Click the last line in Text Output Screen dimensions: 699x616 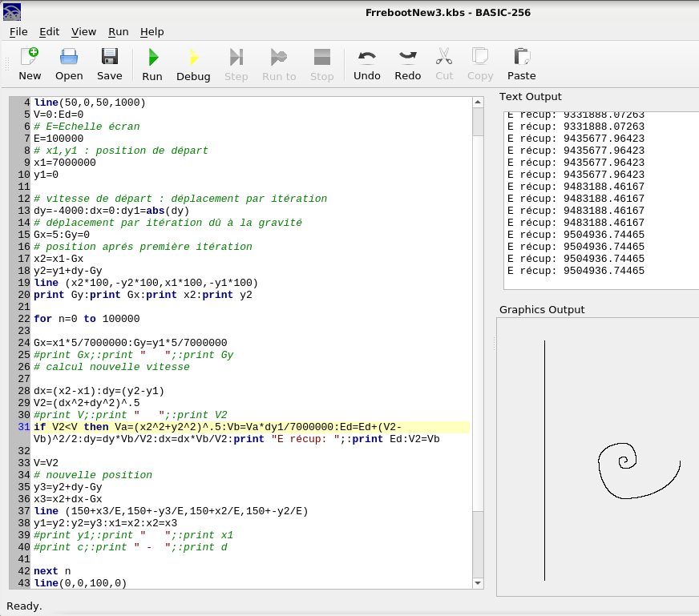click(x=576, y=271)
